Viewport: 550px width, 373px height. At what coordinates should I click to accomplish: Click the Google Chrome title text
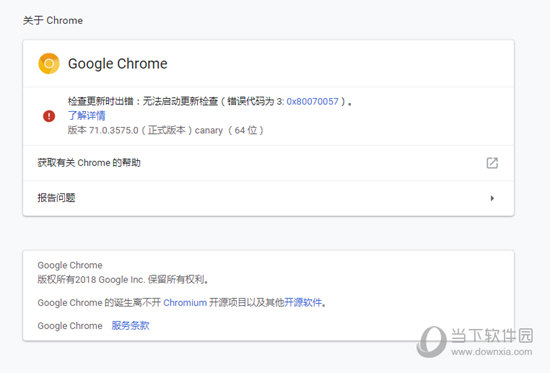118,64
